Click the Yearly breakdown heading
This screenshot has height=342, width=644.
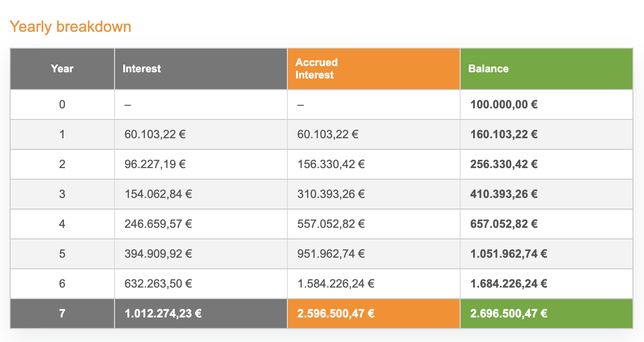click(x=70, y=26)
